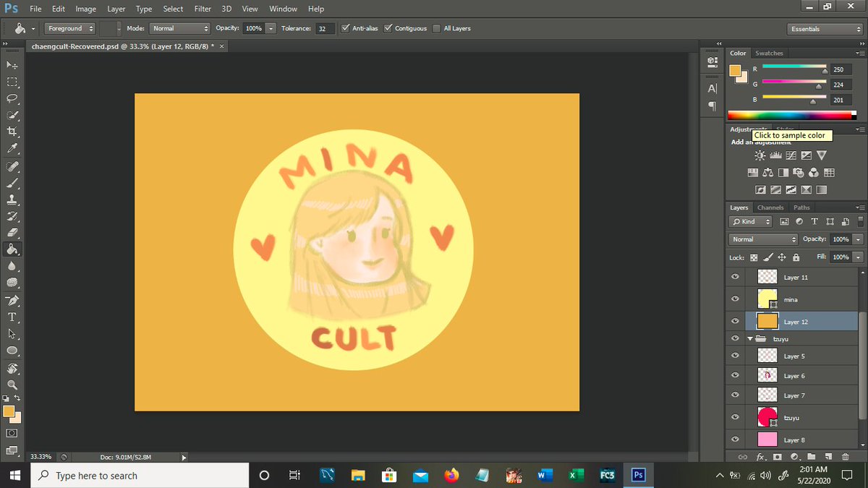Select the Blur tool
This screenshot has width=868, height=488.
point(12,266)
